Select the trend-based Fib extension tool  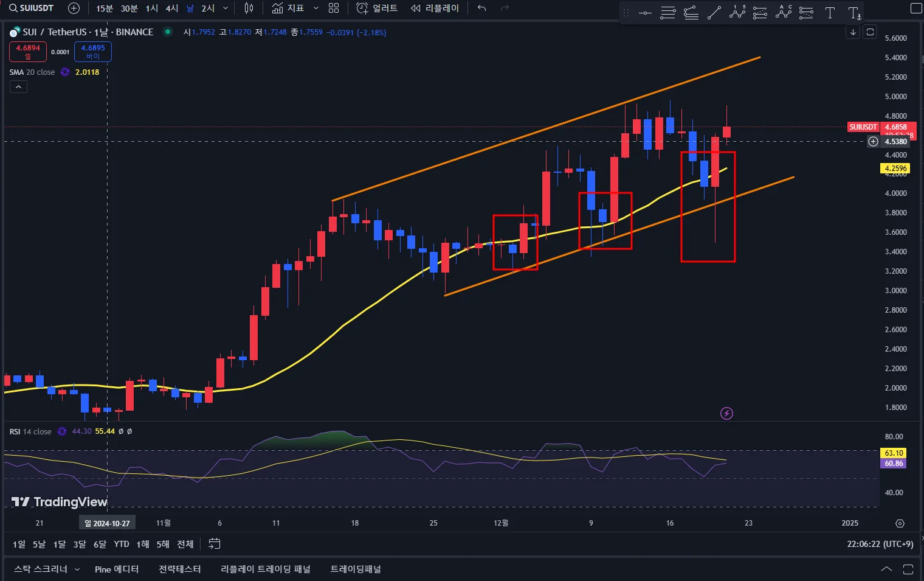691,13
